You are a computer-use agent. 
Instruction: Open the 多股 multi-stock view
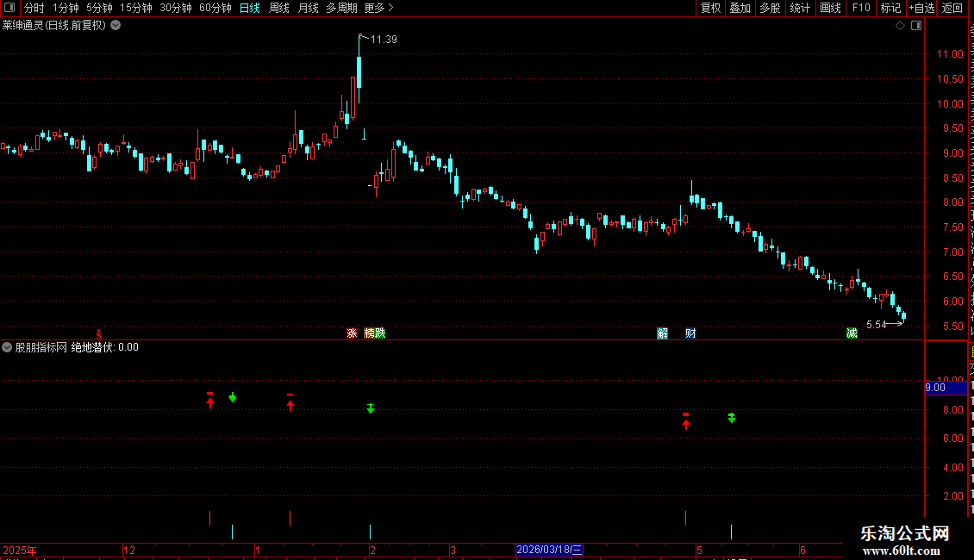[x=770, y=8]
